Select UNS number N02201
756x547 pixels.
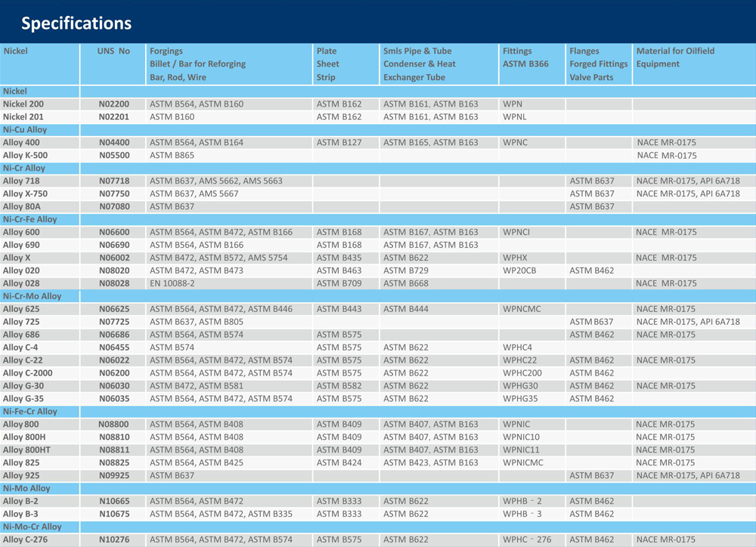pos(114,117)
